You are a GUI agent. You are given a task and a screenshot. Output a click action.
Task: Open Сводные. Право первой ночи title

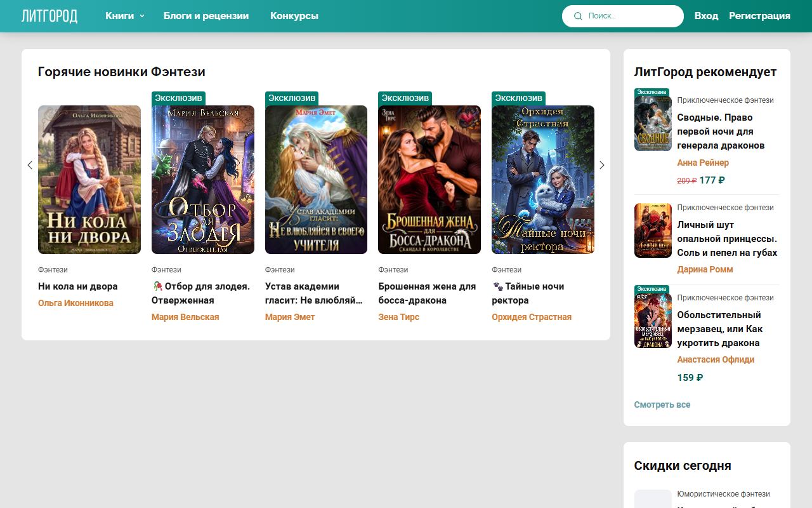pyautogui.click(x=721, y=131)
